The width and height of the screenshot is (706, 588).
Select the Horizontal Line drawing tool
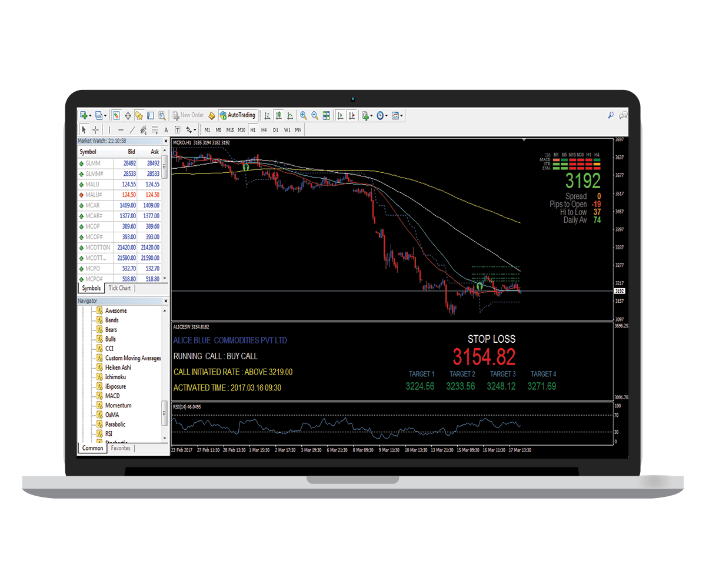tap(121, 130)
